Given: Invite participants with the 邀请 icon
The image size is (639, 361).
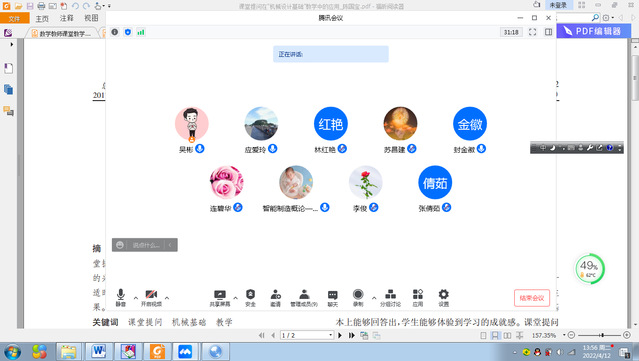Looking at the screenshot, I should [x=275, y=297].
